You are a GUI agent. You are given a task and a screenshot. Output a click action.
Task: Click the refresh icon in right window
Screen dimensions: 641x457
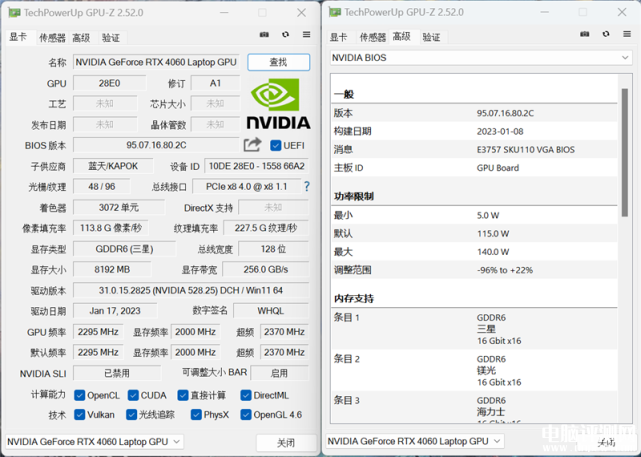(606, 34)
